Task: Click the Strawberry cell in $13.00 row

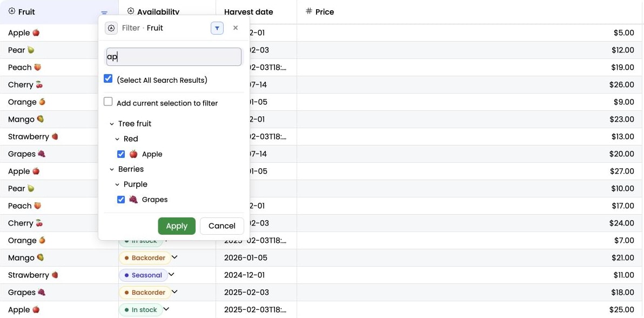Action: [59, 136]
